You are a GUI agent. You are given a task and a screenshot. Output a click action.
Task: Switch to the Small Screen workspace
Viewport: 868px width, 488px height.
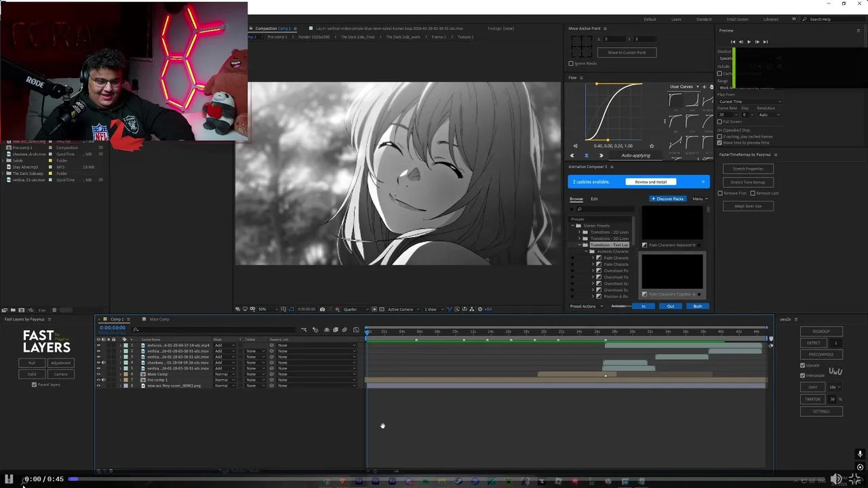pos(737,19)
